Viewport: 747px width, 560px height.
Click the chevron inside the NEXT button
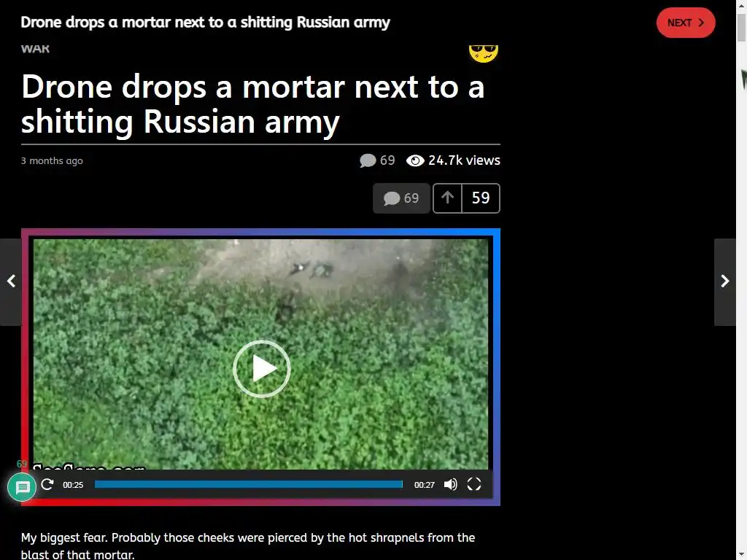tap(701, 23)
